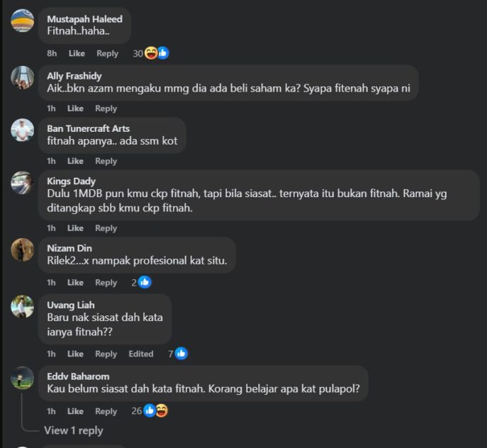Open the 8h timestamp on Mustapah's comment
Screen dimensions: 487x448
(52, 53)
